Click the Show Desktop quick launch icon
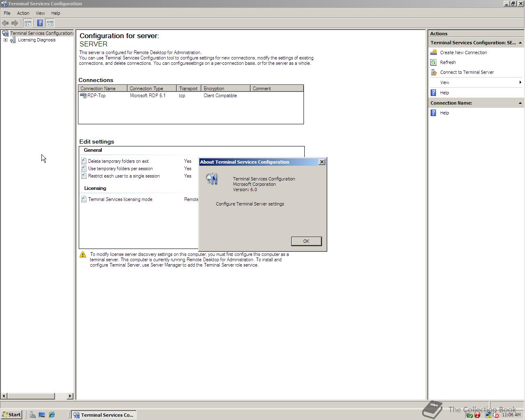The image size is (525, 420). (x=42, y=415)
